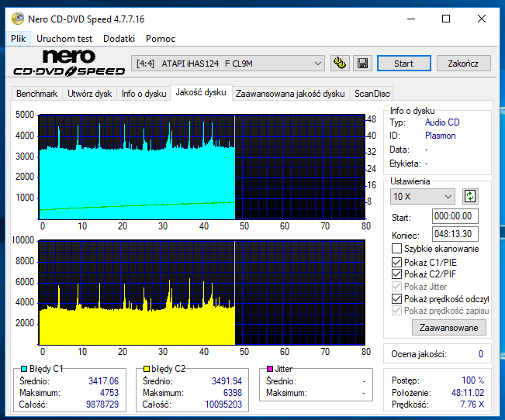The height and width of the screenshot is (420, 505).
Task: Click the C2 Całość value 10095203
Action: click(223, 405)
